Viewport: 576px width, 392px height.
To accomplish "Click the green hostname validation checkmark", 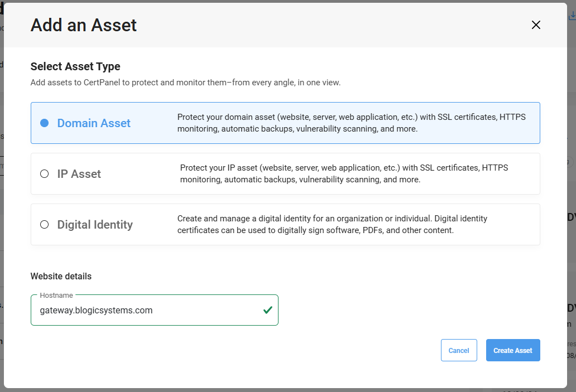I will 267,310.
